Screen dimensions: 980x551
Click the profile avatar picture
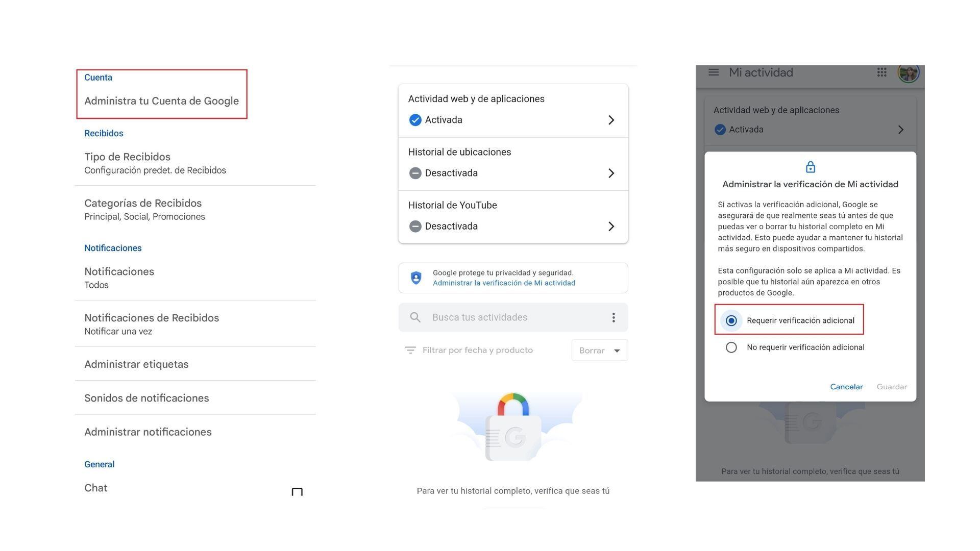908,72
